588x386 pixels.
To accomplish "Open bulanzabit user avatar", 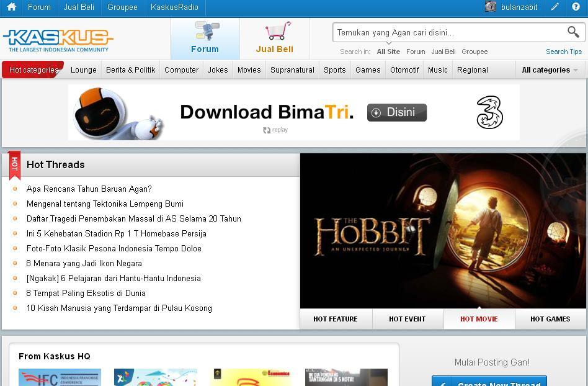I will [x=491, y=7].
